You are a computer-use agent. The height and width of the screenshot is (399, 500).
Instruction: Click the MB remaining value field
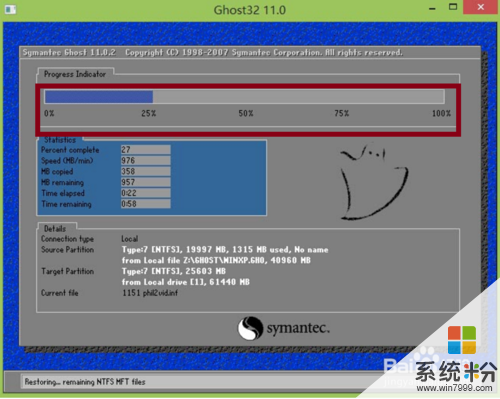(x=146, y=182)
